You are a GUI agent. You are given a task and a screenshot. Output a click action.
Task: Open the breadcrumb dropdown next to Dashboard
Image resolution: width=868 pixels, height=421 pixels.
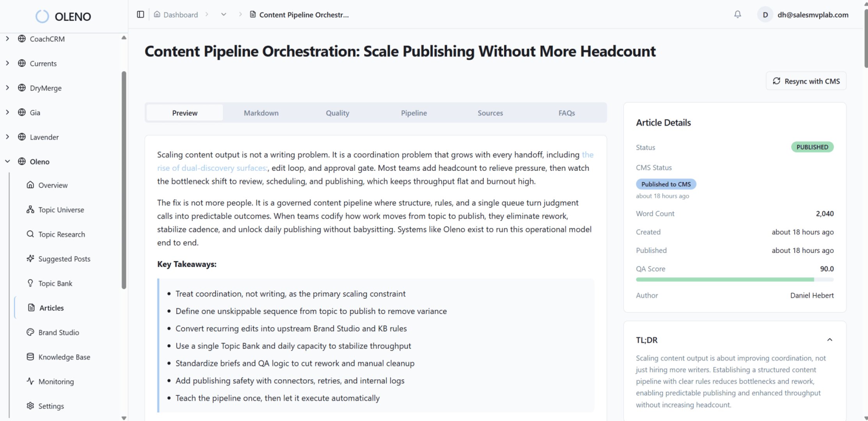pos(223,14)
